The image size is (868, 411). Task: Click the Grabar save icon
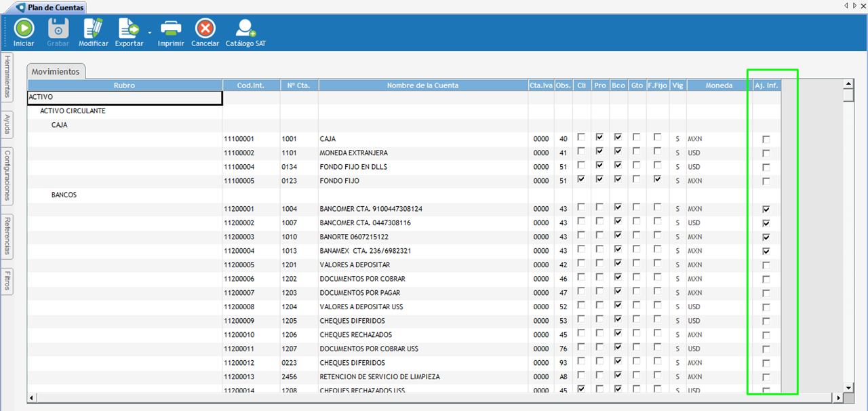coord(58,28)
